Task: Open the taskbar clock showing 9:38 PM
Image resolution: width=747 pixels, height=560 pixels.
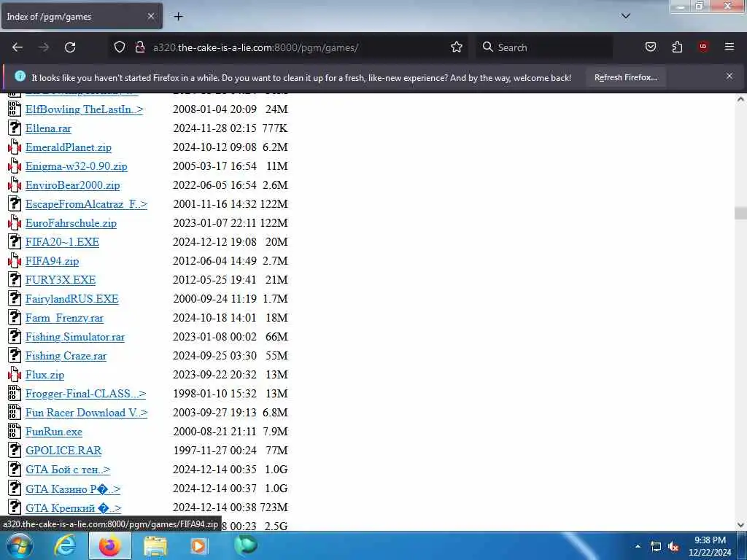Action: tap(710, 546)
